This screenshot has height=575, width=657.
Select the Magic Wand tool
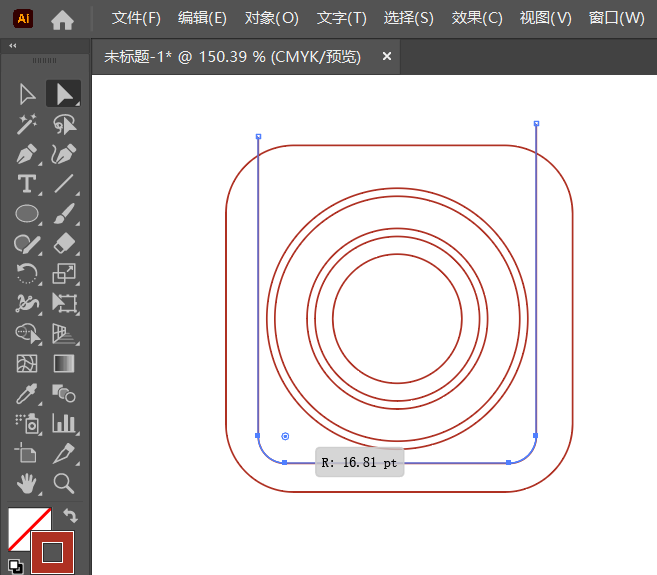point(27,124)
